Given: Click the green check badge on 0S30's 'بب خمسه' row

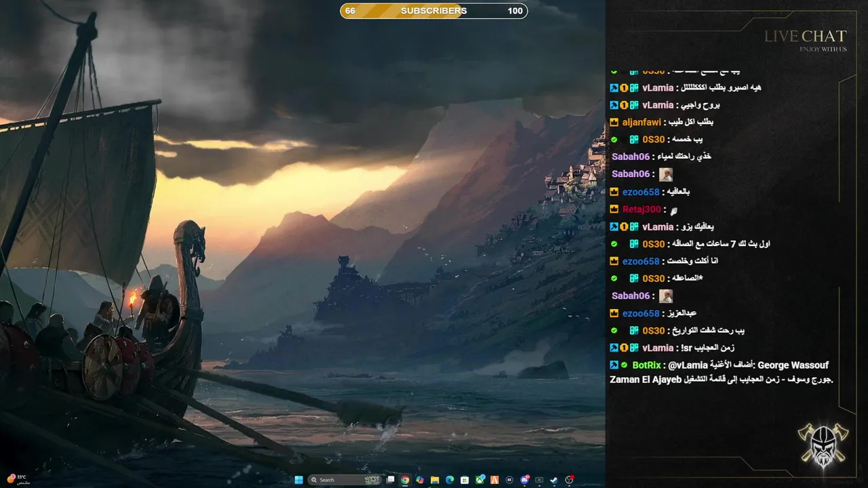Looking at the screenshot, I should pyautogui.click(x=614, y=140).
